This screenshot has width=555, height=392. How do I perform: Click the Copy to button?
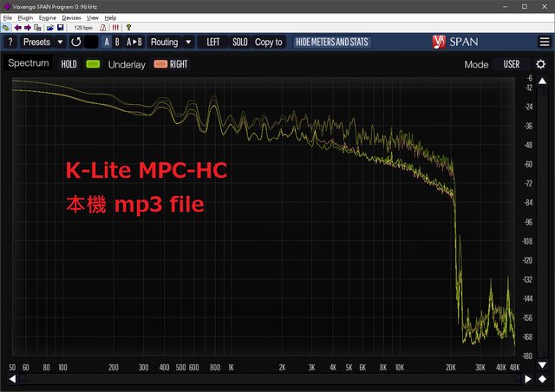(x=269, y=42)
